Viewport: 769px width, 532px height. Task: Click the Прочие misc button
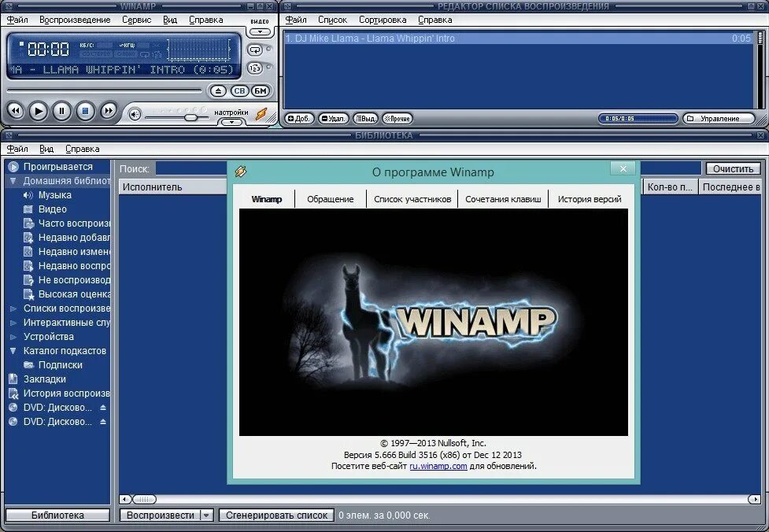[397, 119]
